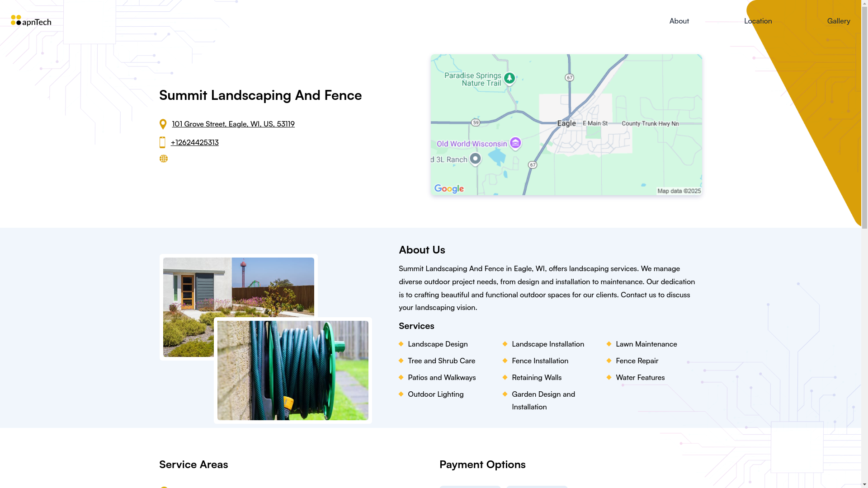Click the website globe icon
This screenshot has width=868, height=488.
pyautogui.click(x=164, y=159)
